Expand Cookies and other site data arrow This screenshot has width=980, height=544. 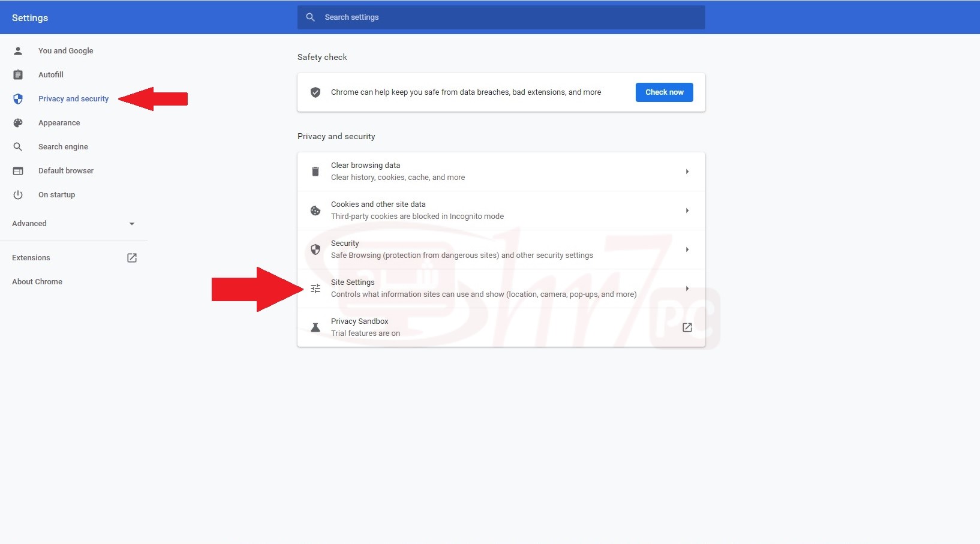687,211
